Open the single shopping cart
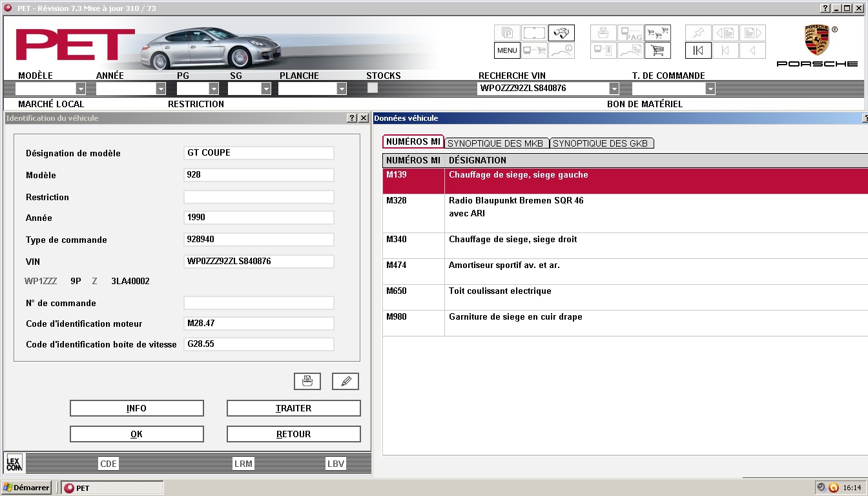The image size is (868, 496). [x=657, y=50]
